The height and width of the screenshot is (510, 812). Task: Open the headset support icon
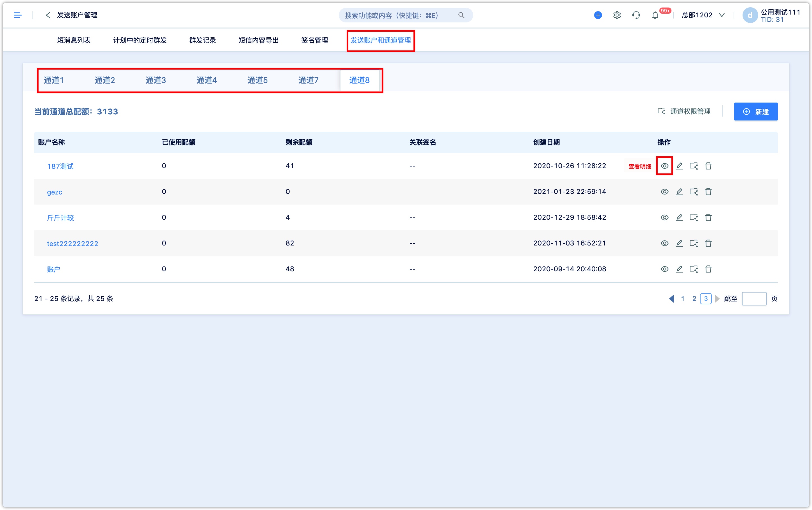pos(636,15)
